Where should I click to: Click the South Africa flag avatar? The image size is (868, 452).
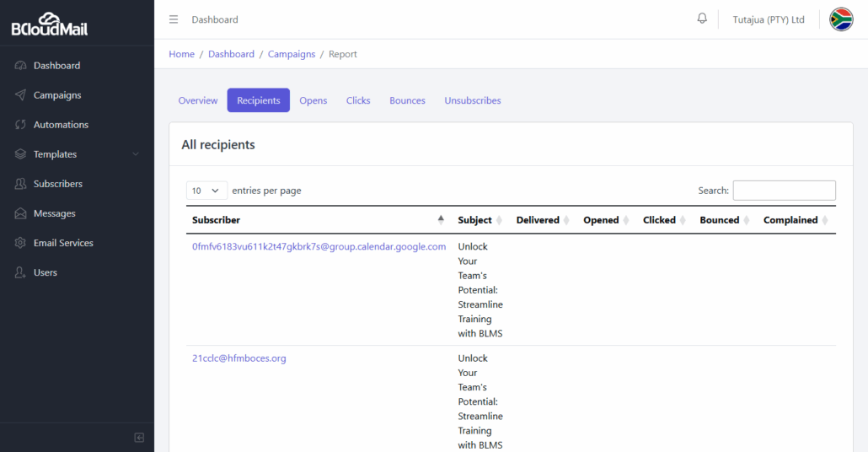pyautogui.click(x=841, y=19)
